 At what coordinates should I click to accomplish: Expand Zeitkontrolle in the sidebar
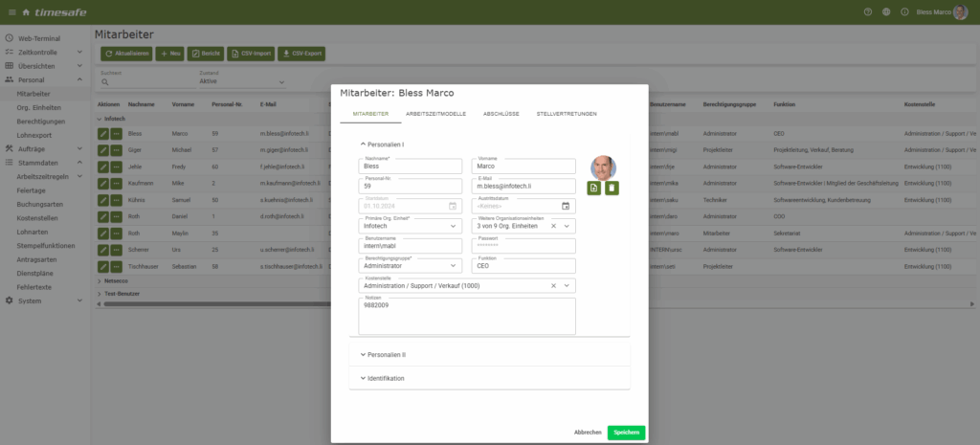click(x=44, y=53)
